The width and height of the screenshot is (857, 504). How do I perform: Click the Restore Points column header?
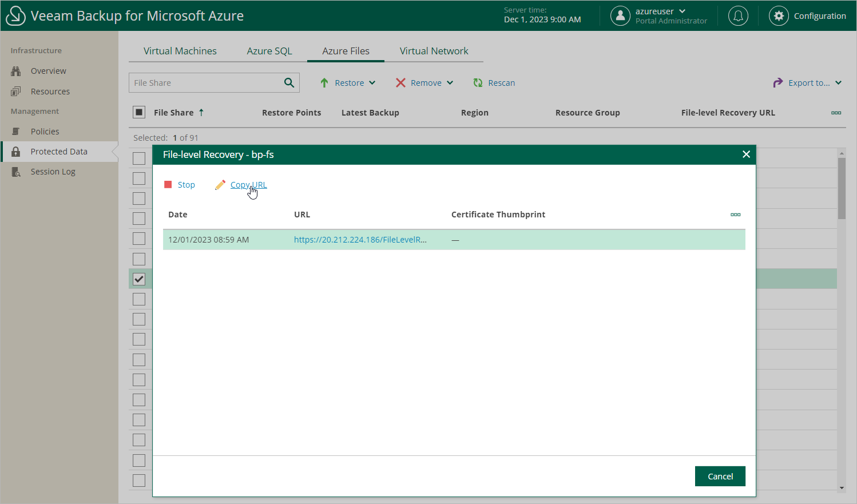pos(292,113)
